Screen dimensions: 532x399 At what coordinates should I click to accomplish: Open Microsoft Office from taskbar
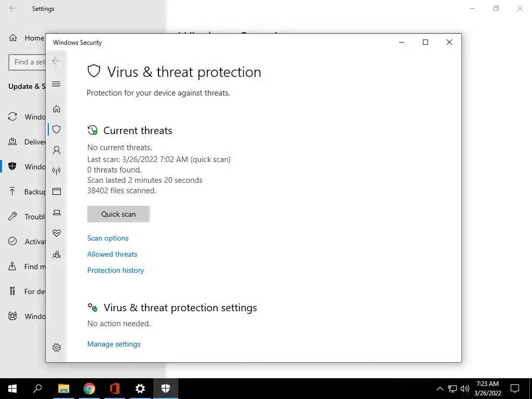pyautogui.click(x=115, y=389)
